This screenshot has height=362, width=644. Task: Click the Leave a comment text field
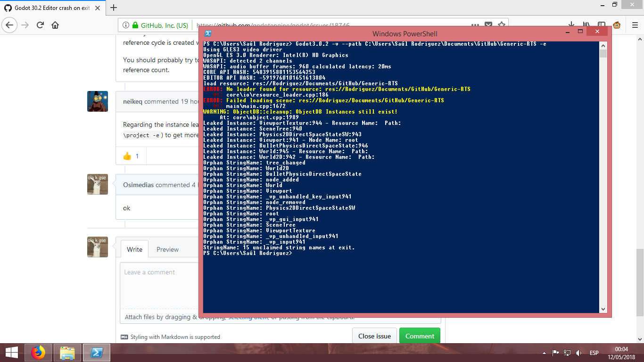160,283
